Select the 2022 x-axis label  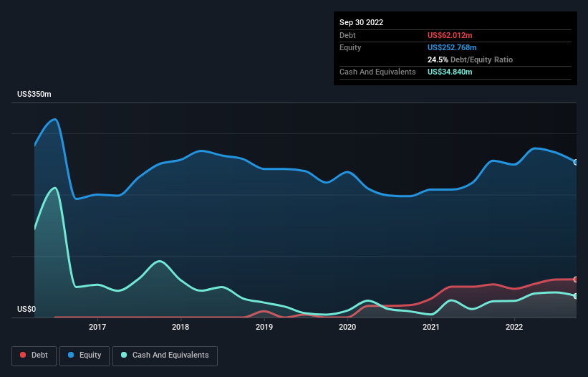pos(514,327)
